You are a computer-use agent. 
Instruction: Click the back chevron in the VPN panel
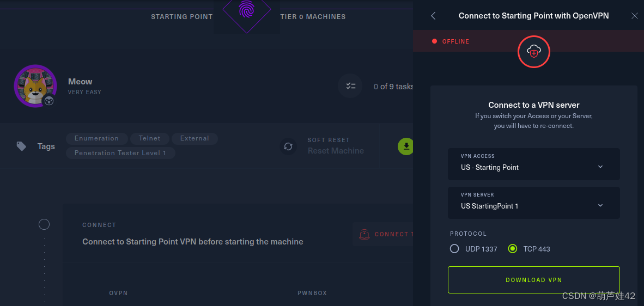(433, 16)
